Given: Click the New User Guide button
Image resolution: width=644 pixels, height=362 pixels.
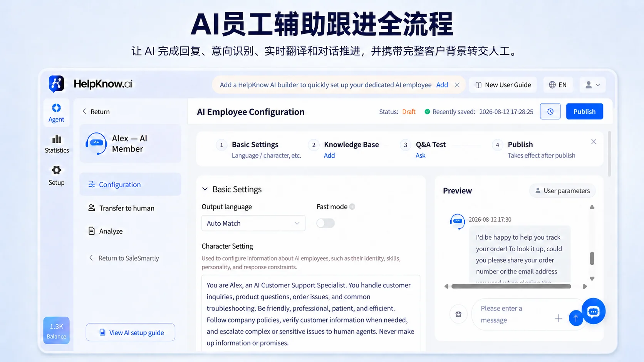Looking at the screenshot, I should [x=503, y=85].
